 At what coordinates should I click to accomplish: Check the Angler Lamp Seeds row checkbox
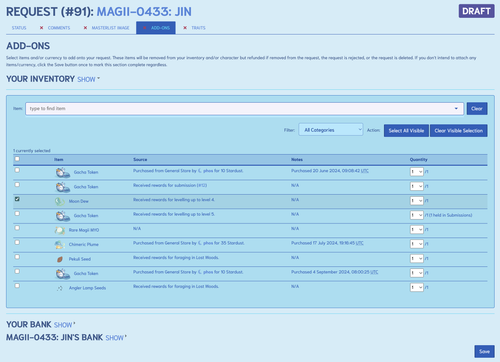[x=17, y=286]
